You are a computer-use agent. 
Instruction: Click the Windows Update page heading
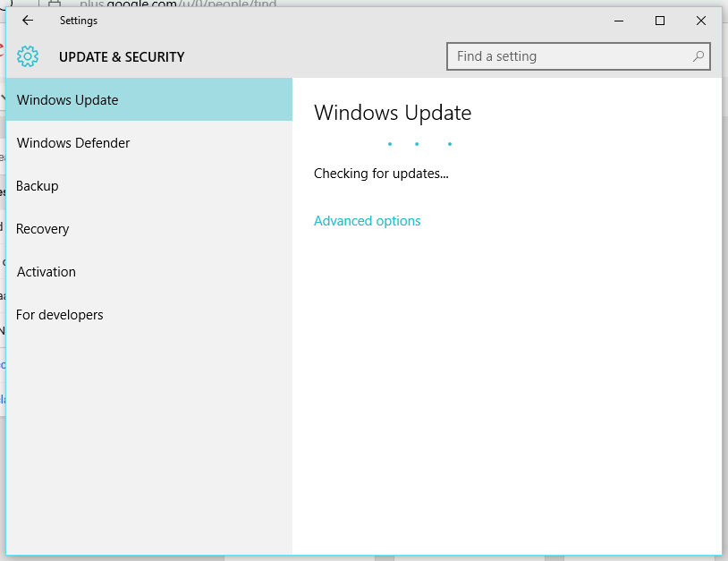393,113
